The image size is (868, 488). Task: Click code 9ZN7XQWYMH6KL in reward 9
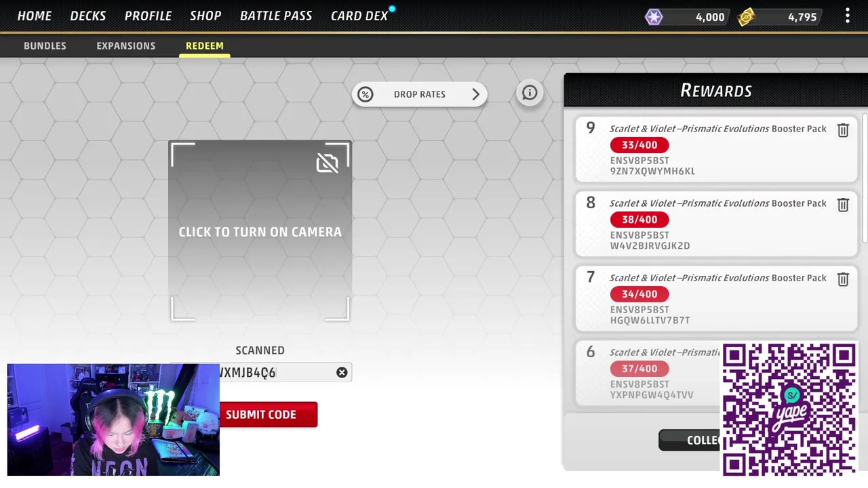652,171
